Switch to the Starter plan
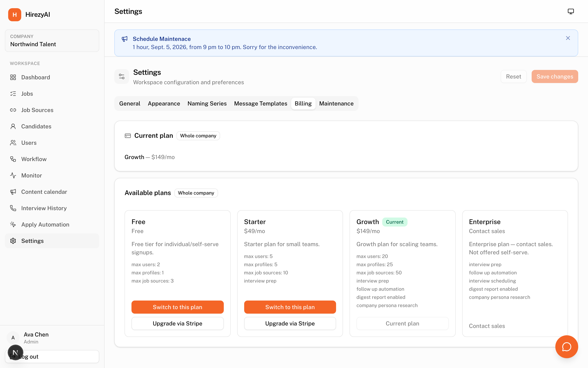The image size is (588, 368). coord(290,307)
